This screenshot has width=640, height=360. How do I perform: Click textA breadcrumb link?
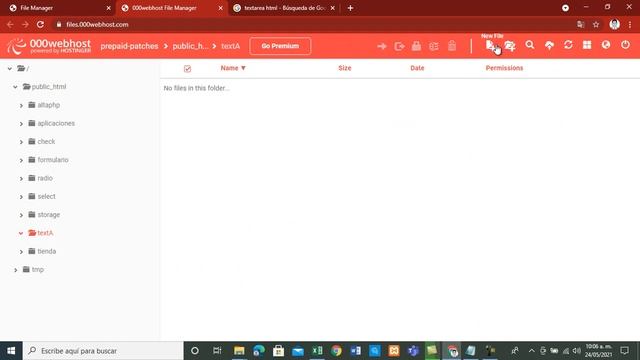[x=231, y=46]
